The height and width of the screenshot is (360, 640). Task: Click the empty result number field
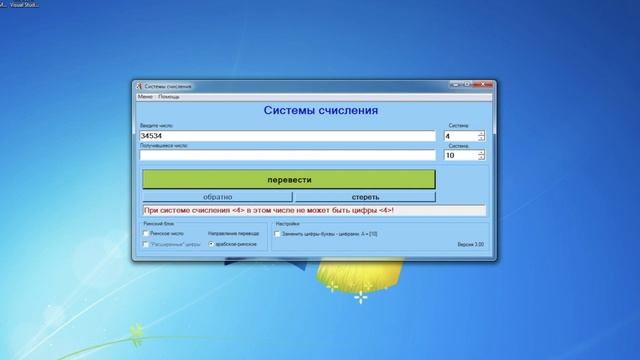(288, 155)
